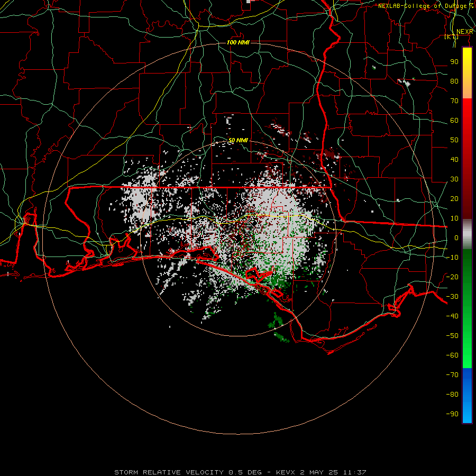Screen dimensions: 476x476
Task: Click the "100 NMI" range ring label
Action: (238, 42)
